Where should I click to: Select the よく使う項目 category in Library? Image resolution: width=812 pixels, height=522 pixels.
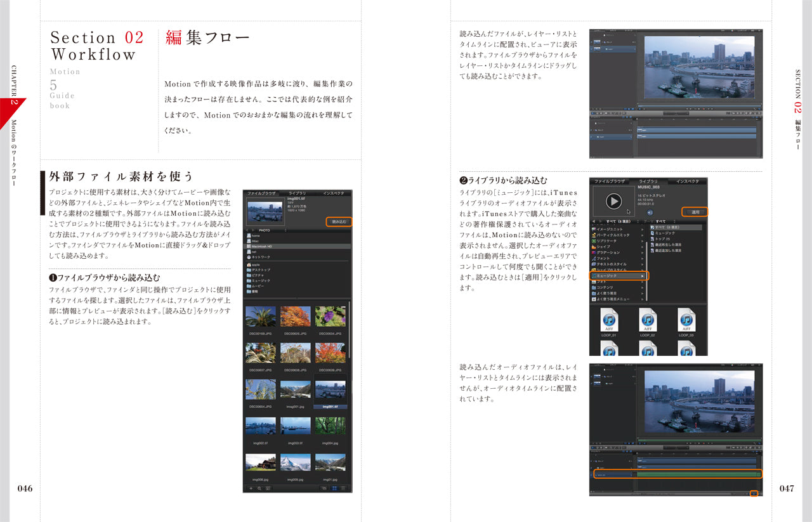pos(618,294)
